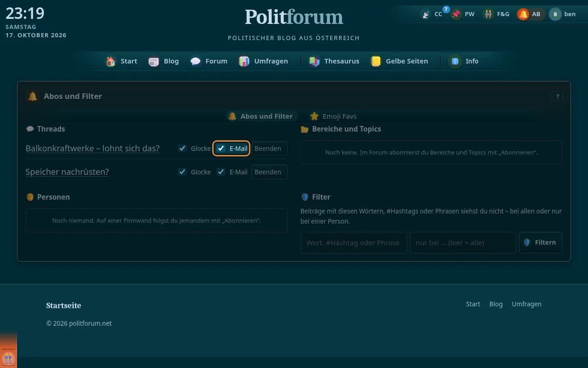Click the nur bei person filter field

point(463,242)
